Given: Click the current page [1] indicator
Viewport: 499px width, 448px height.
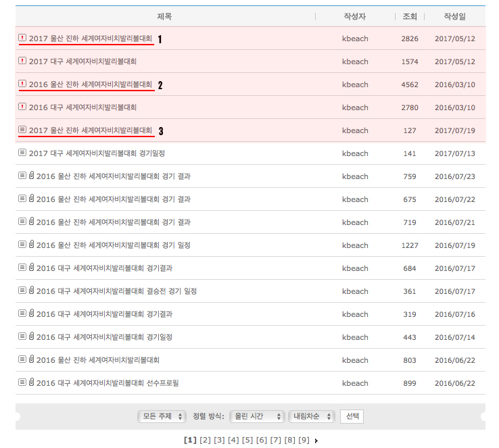Looking at the screenshot, I should [x=190, y=440].
